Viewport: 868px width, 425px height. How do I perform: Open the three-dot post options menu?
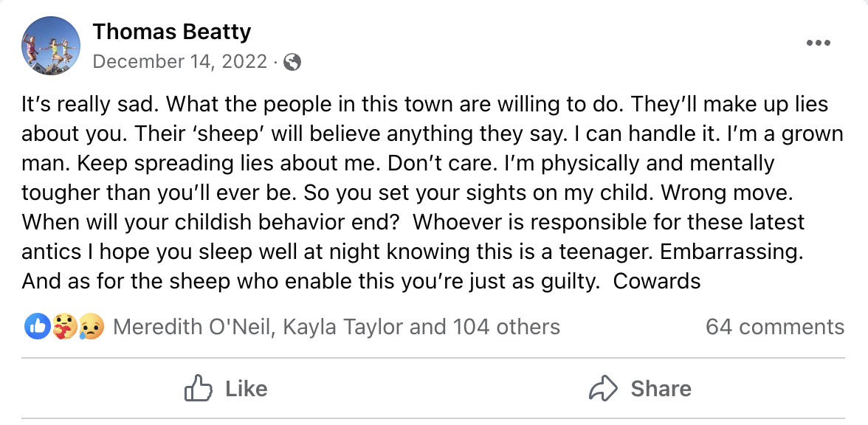(819, 43)
